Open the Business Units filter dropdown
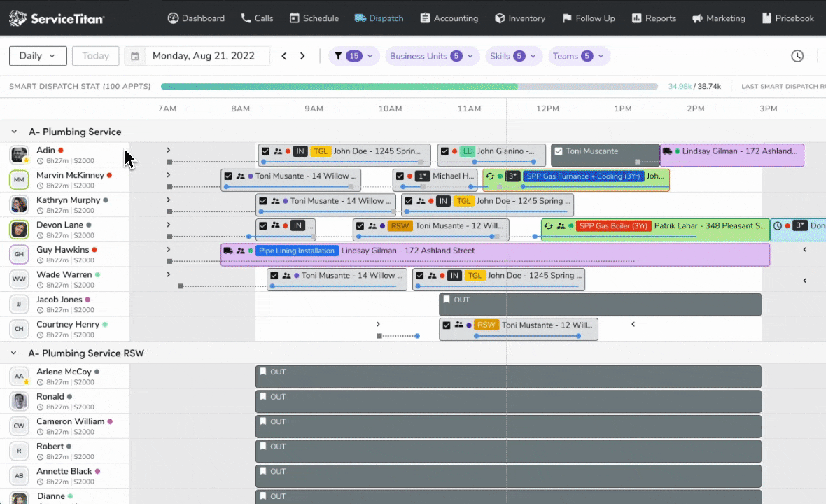 click(431, 55)
